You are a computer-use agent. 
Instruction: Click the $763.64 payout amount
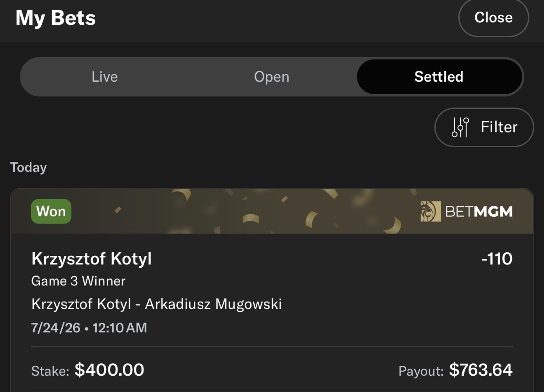pyautogui.click(x=481, y=370)
